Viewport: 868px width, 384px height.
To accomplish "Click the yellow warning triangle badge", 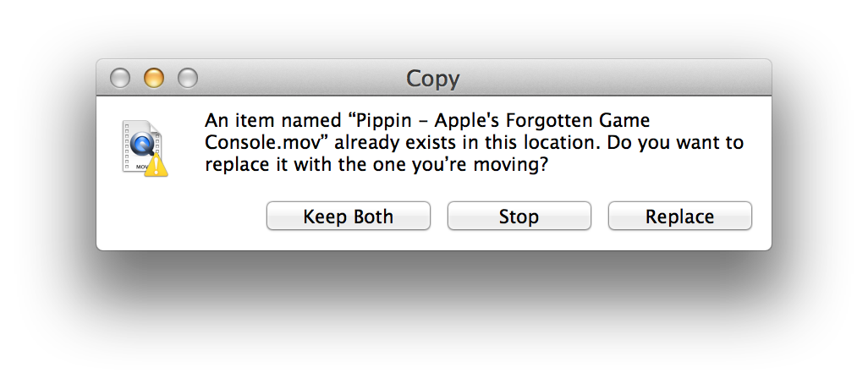I will click(157, 166).
